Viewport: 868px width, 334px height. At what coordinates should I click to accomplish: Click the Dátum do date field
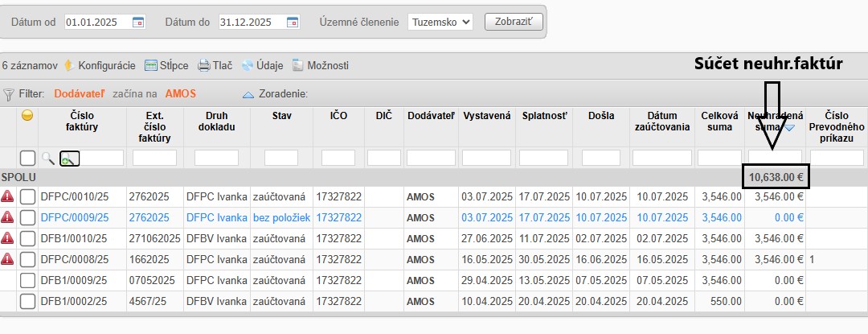(260, 23)
